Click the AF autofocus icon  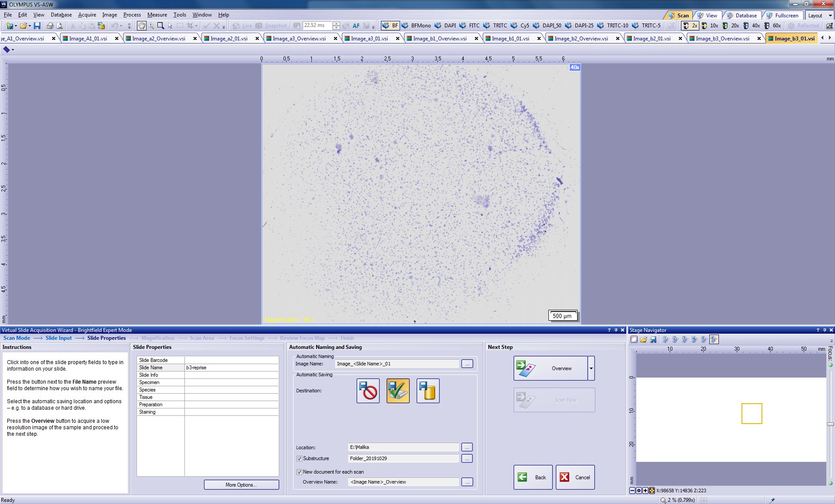point(356,26)
